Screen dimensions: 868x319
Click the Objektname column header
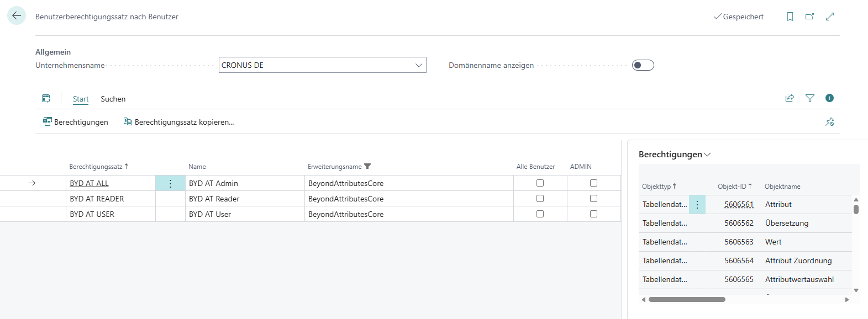coord(782,187)
